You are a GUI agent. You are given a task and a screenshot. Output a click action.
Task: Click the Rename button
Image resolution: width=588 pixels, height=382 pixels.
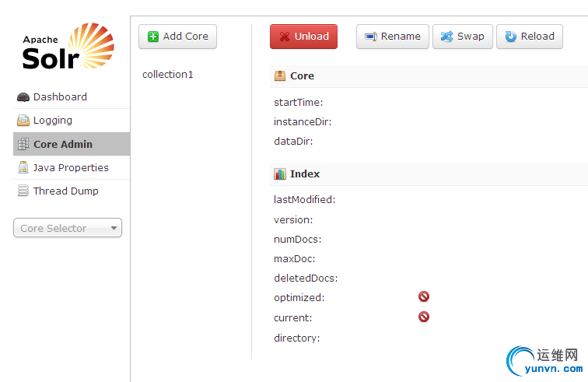[393, 37]
